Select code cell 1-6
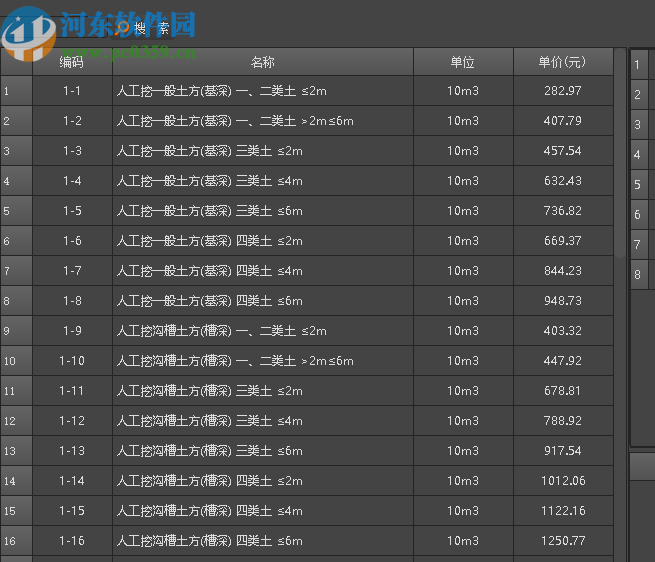 click(x=72, y=241)
